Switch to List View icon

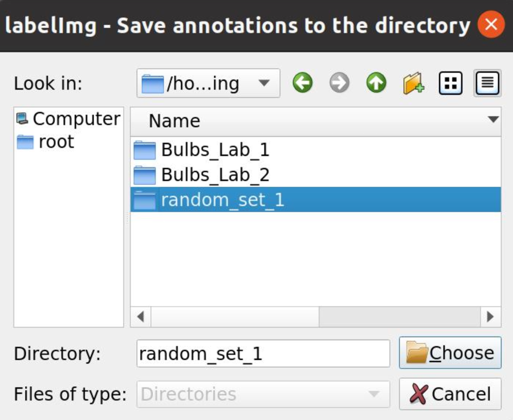click(450, 83)
